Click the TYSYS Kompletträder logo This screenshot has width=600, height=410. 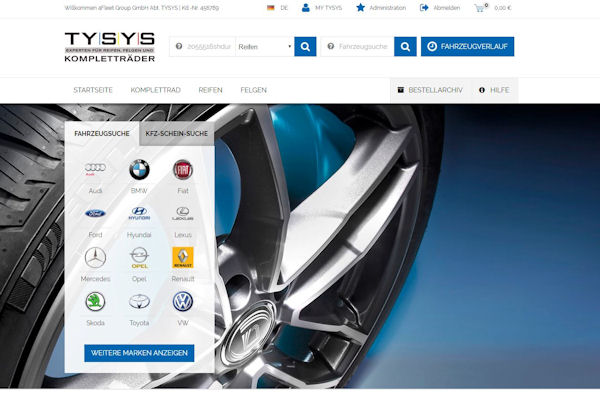(109, 47)
